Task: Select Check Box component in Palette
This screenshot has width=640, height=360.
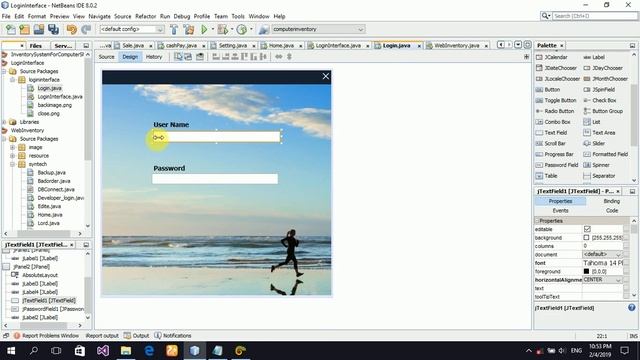Action: point(600,100)
